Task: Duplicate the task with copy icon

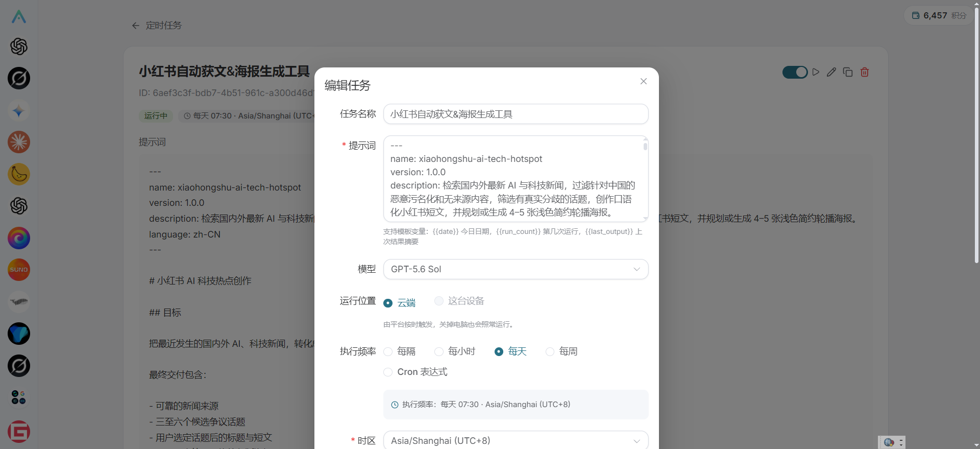Action: point(848,72)
